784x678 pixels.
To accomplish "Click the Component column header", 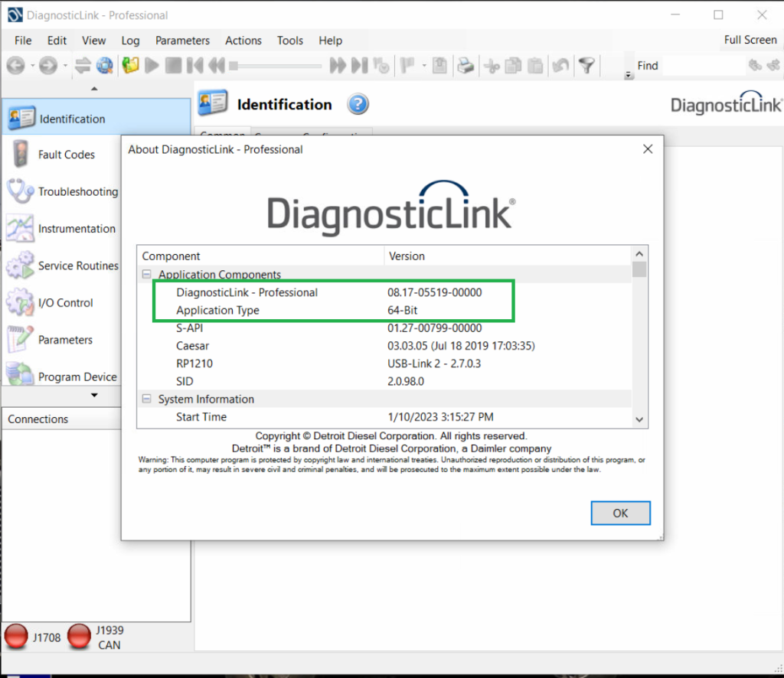I will coord(260,256).
